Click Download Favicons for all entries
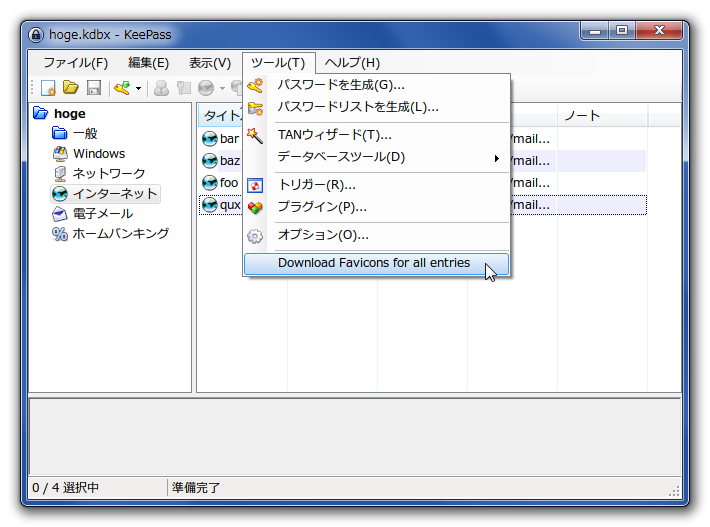The image size is (710, 527). (x=377, y=264)
